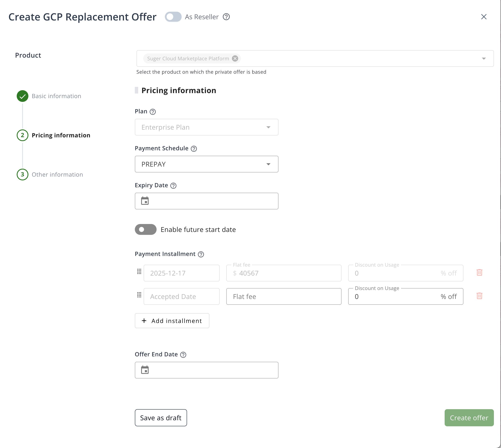The width and height of the screenshot is (501, 448).
Task: Delete the 2025-12-17 installment row
Action: [479, 272]
